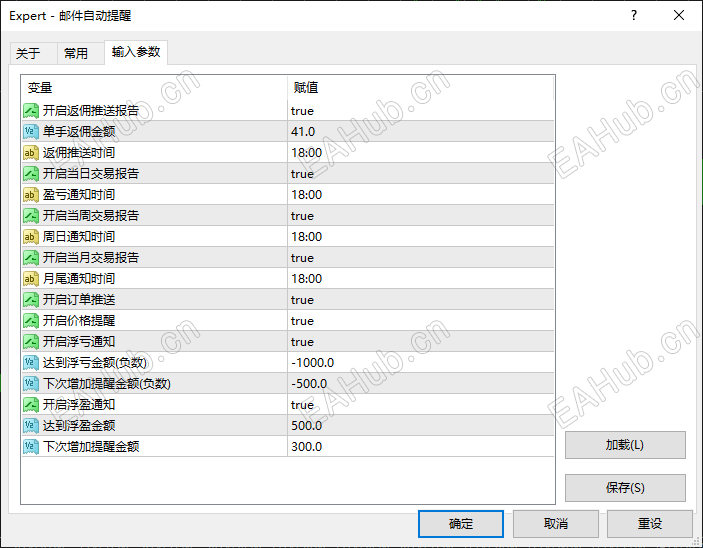The width and height of the screenshot is (703, 548).
Task: Click the boolean icon beside 开启订单推送
Action: point(31,300)
